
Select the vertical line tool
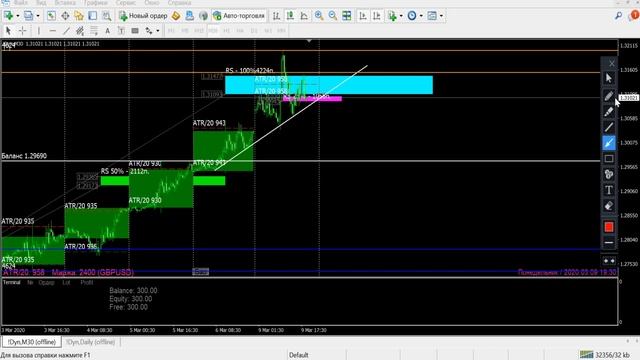click(39, 31)
